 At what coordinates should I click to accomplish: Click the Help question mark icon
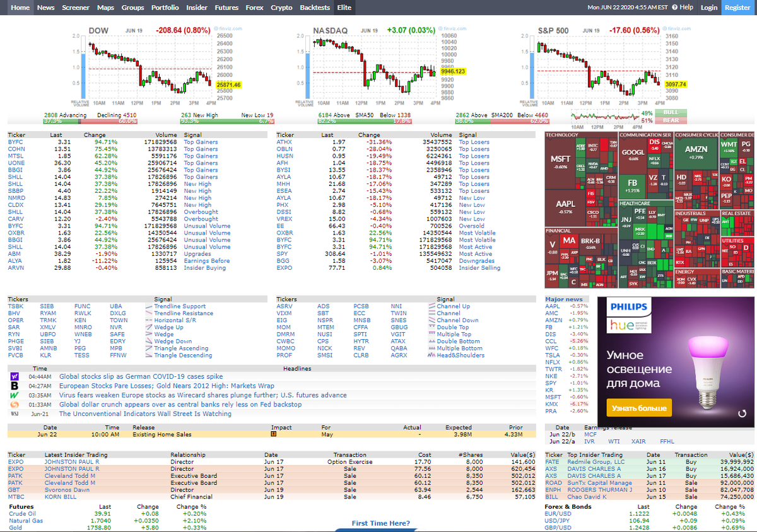(x=674, y=8)
